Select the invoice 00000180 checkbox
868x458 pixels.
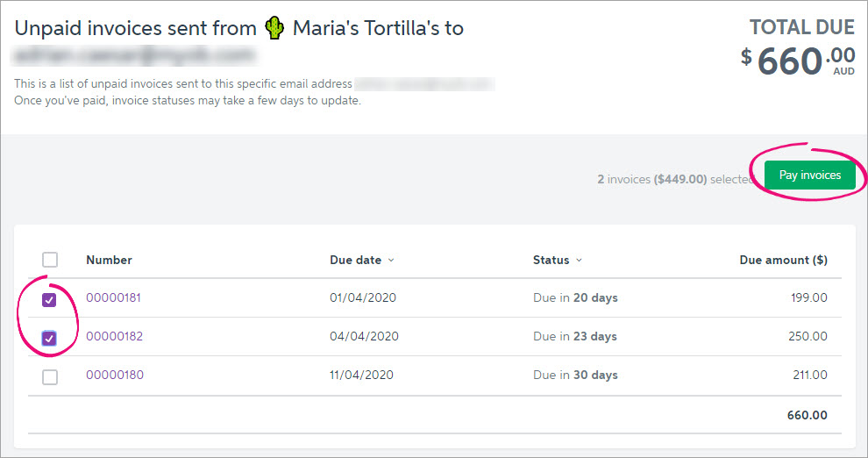tap(50, 376)
